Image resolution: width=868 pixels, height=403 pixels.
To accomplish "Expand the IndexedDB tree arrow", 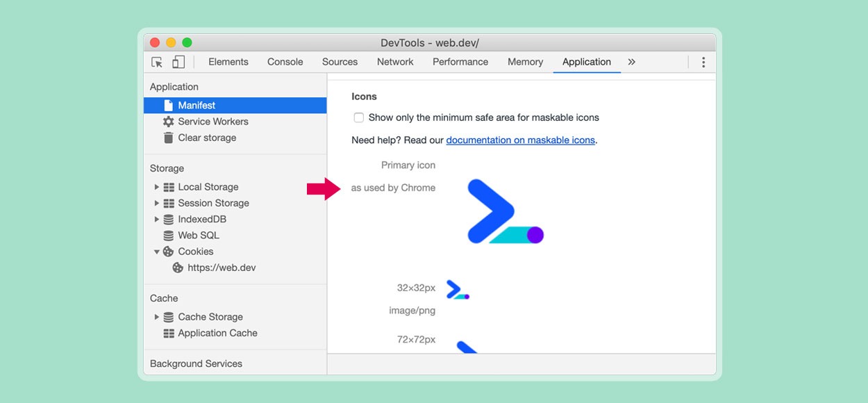I will coord(157,219).
